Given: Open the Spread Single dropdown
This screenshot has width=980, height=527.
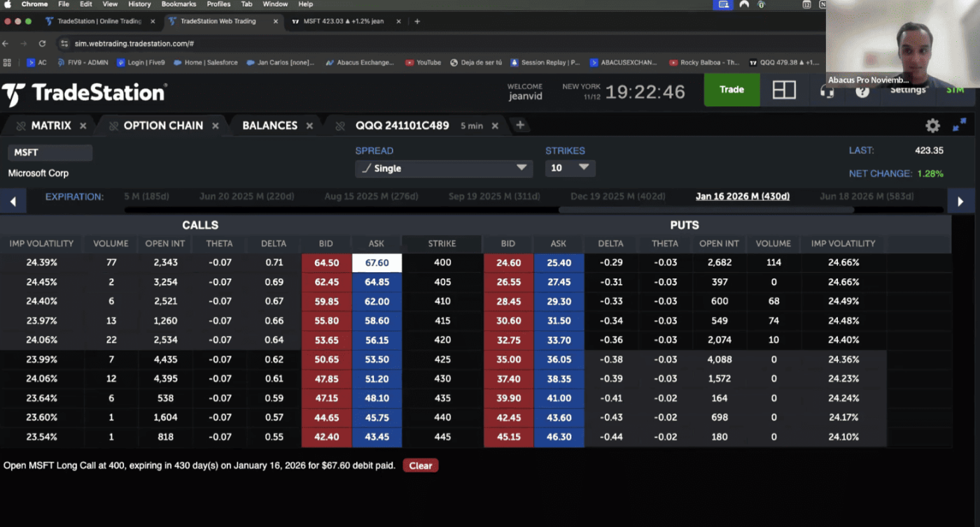Looking at the screenshot, I should pyautogui.click(x=444, y=168).
